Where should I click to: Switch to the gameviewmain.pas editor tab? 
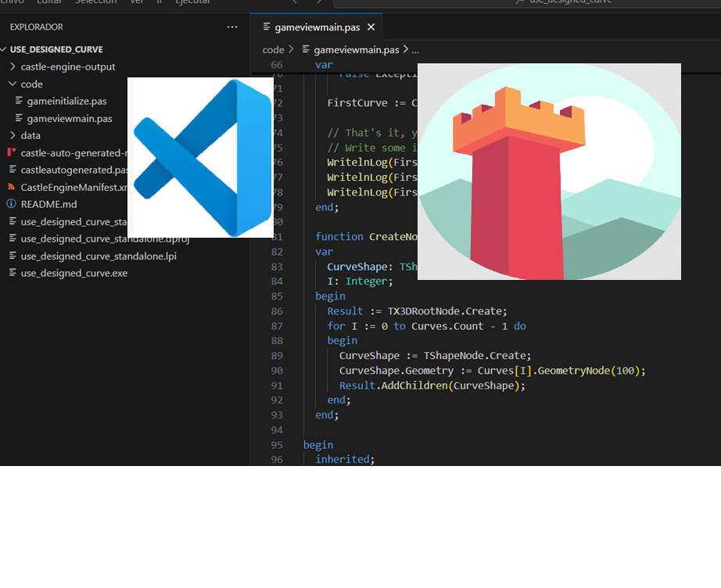pos(317,27)
